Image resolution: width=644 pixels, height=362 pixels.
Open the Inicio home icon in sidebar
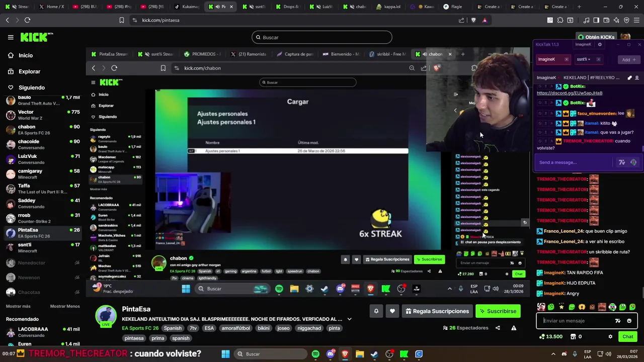[11, 55]
